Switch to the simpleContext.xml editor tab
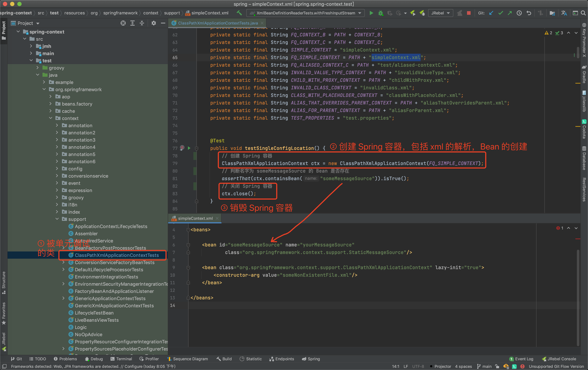The image size is (588, 370). pyautogui.click(x=195, y=218)
